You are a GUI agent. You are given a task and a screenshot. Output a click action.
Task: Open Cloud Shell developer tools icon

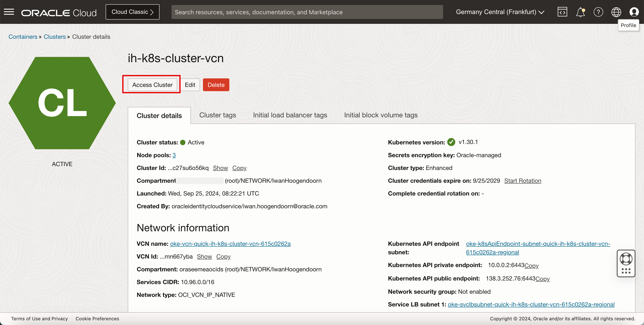coord(562,12)
